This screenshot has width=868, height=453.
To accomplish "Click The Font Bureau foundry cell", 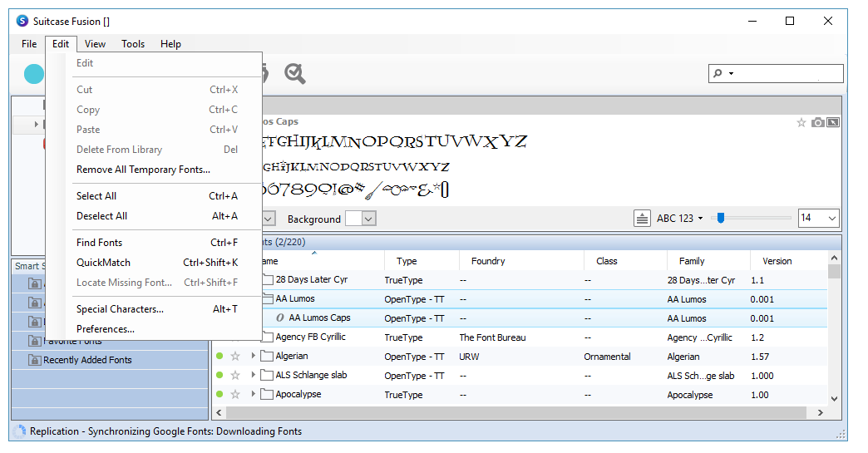I will tap(492, 337).
